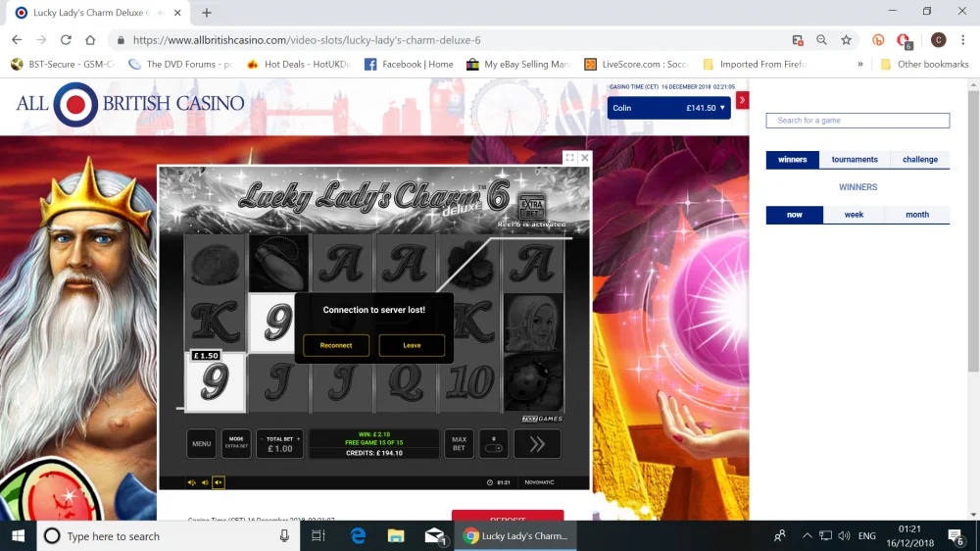Select the month winners filter
The height and width of the screenshot is (551, 980).
tap(917, 215)
